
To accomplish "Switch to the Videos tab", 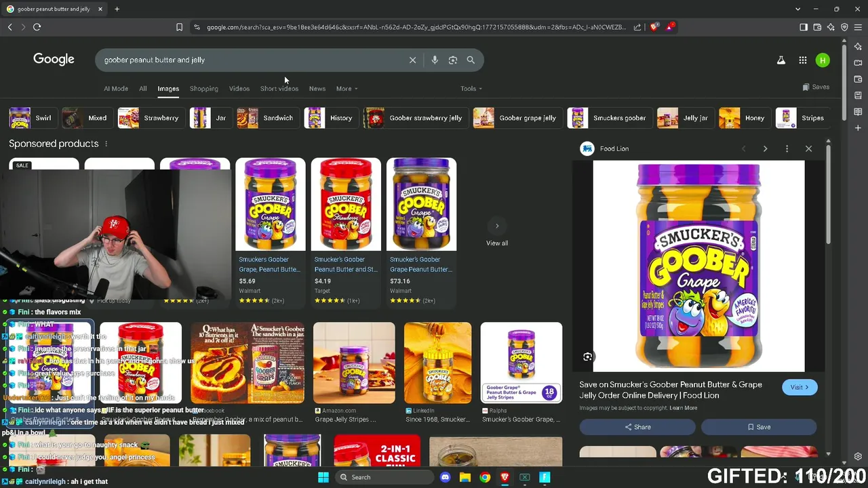I will 239,89.
